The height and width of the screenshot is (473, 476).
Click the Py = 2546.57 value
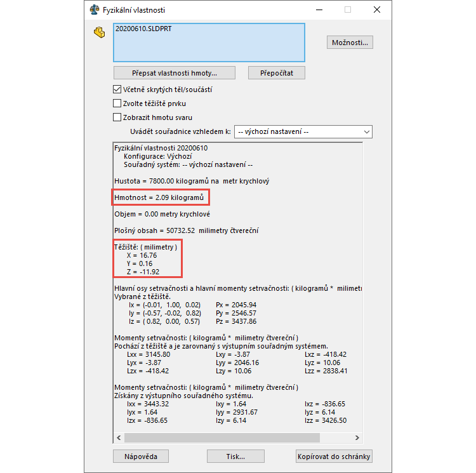click(x=236, y=313)
